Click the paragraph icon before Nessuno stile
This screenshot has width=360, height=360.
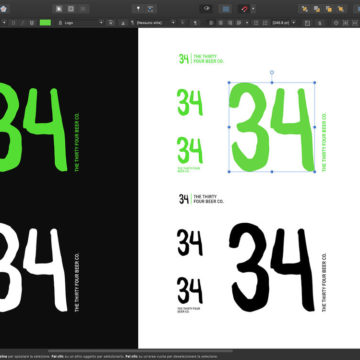pyautogui.click(x=132, y=23)
